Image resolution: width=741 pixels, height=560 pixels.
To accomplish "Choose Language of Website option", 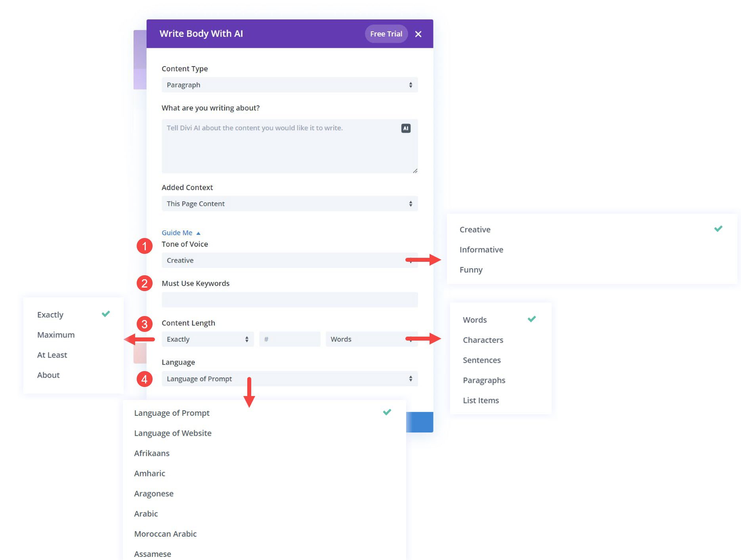I will point(173,433).
